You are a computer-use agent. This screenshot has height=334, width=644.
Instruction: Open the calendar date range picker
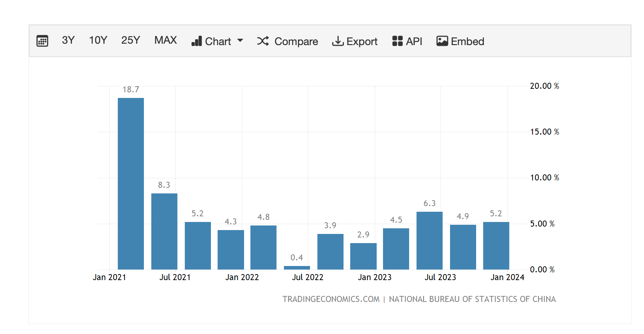42,41
